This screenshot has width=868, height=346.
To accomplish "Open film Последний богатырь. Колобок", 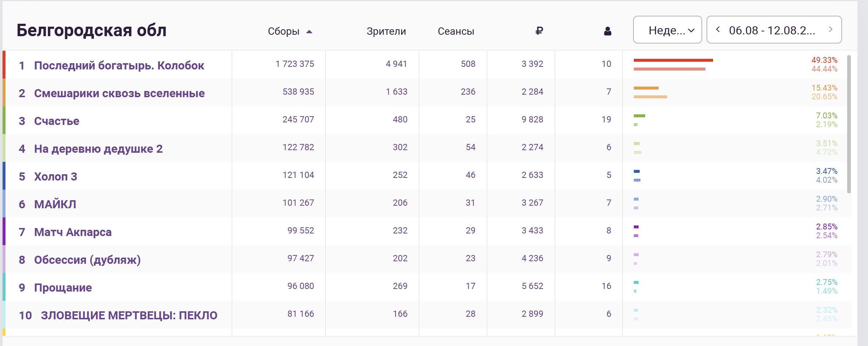I will coord(119,65).
